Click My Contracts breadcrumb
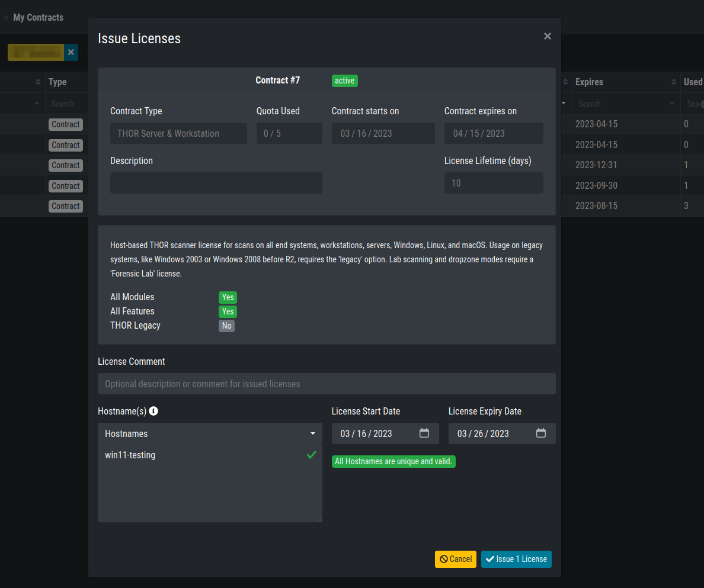 pyautogui.click(x=38, y=18)
